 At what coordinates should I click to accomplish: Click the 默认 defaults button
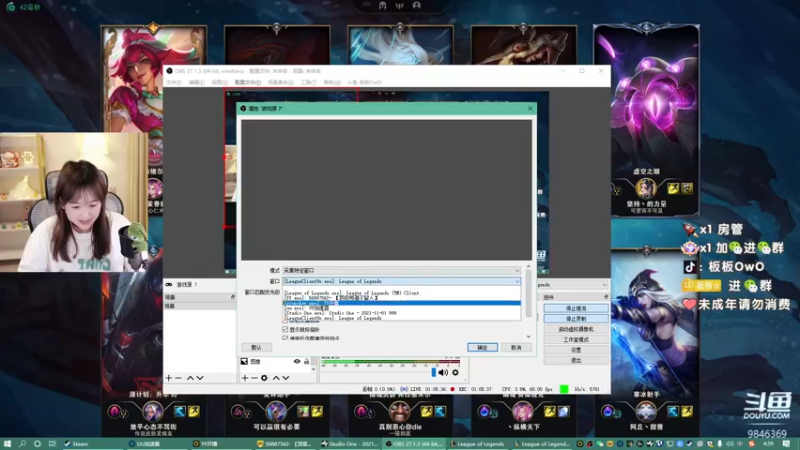click(256, 347)
